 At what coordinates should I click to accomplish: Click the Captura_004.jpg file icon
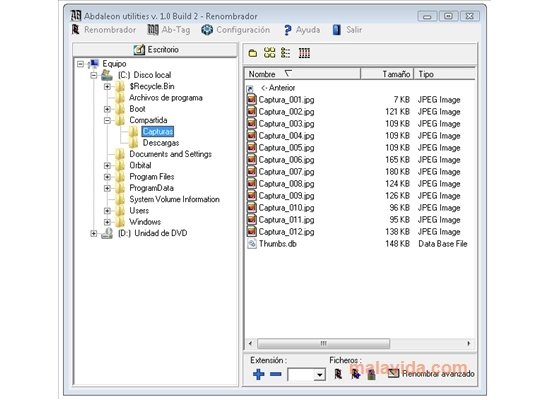251,135
